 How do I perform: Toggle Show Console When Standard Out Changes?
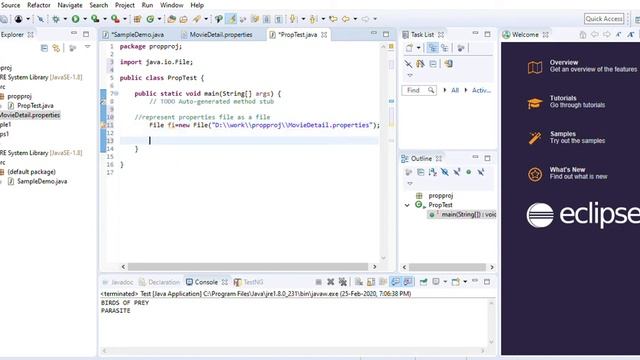click(x=396, y=282)
